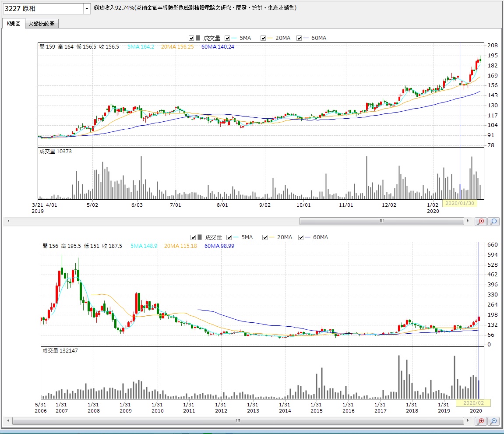Image resolution: width=504 pixels, height=434 pixels.
Task: Click the 208 price axis label
Action: pos(492,46)
